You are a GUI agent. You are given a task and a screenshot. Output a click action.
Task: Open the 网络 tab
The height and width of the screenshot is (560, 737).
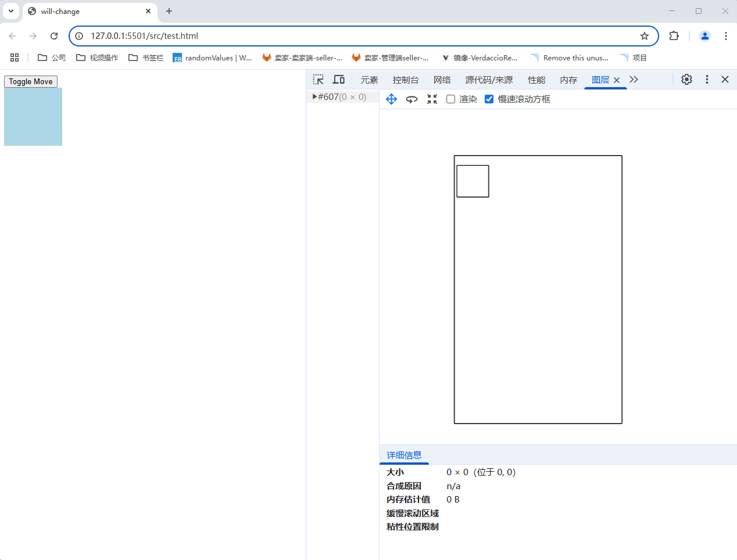[x=442, y=80]
